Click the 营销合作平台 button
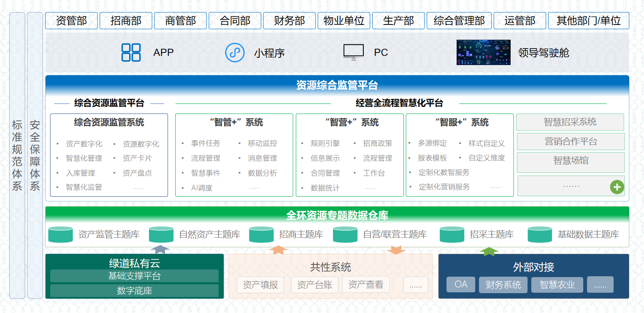 (571, 142)
